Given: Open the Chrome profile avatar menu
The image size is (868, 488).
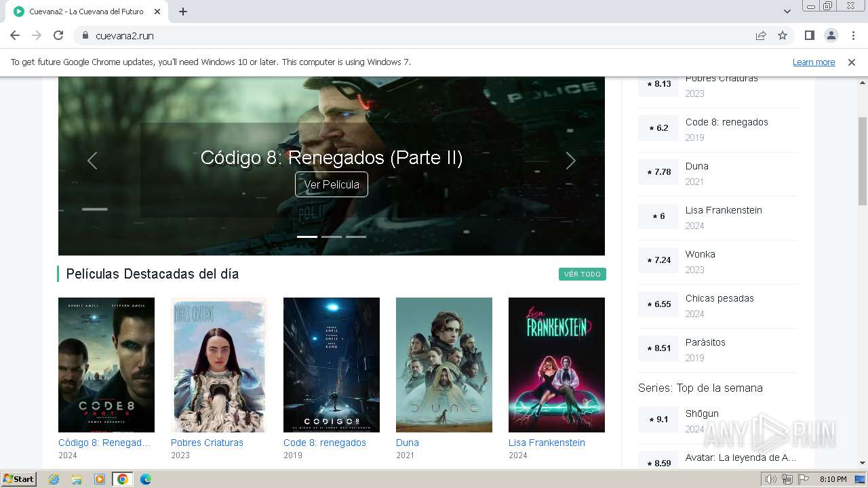Looking at the screenshot, I should pos(831,35).
